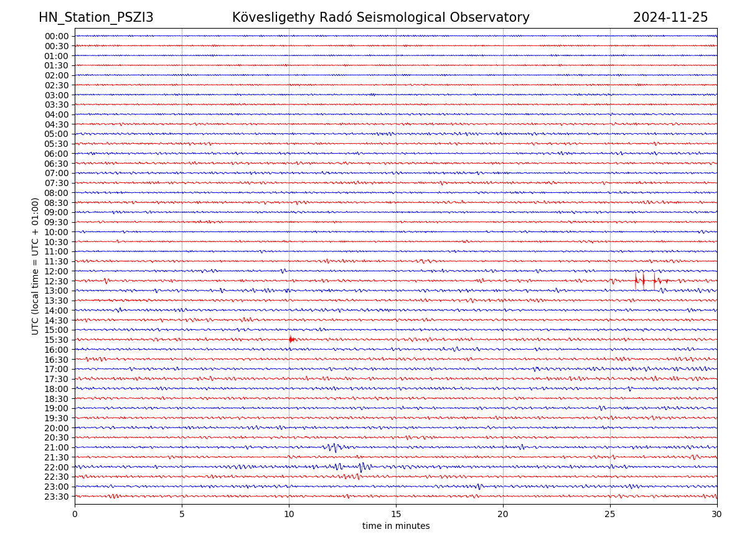
Task: Click the x-axis tick label 10
Action: coord(289,514)
